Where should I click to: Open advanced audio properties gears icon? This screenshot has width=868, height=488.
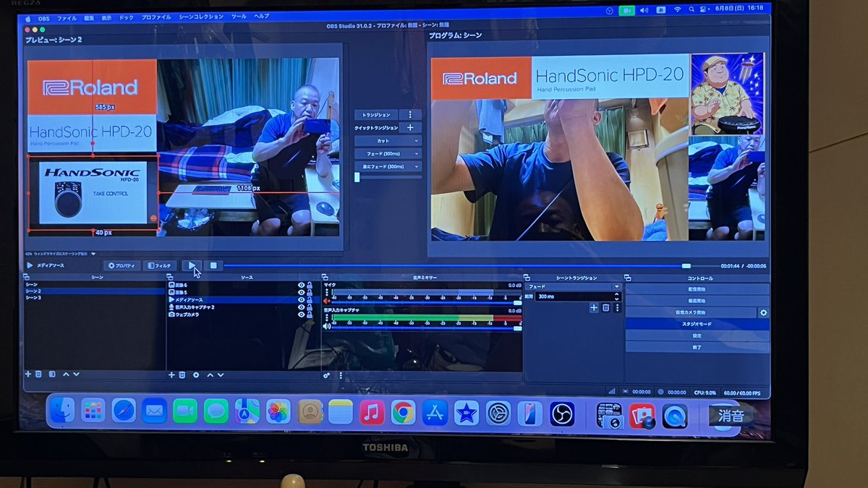327,375
